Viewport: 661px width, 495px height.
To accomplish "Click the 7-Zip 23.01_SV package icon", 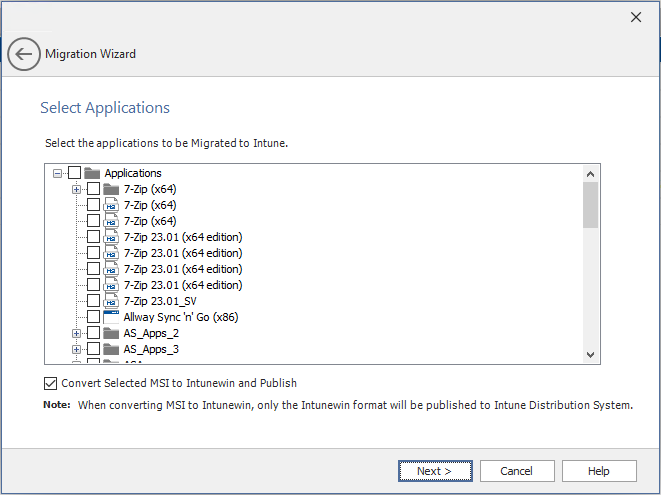I will (112, 301).
